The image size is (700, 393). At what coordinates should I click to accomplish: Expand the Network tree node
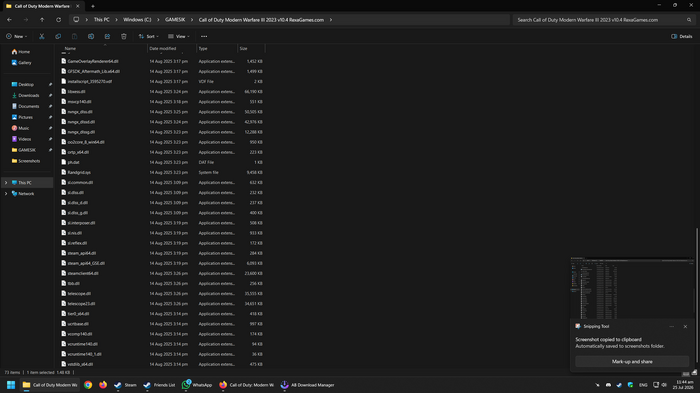6,194
